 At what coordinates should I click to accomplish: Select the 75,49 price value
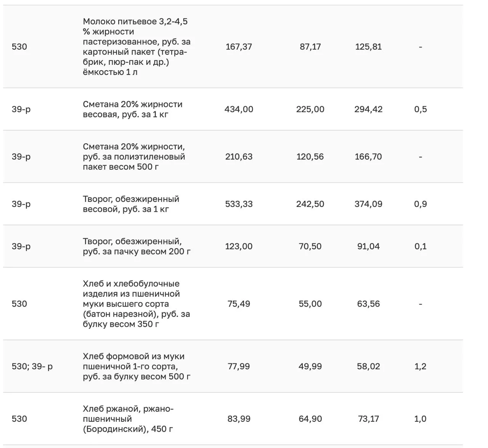pyautogui.click(x=239, y=304)
